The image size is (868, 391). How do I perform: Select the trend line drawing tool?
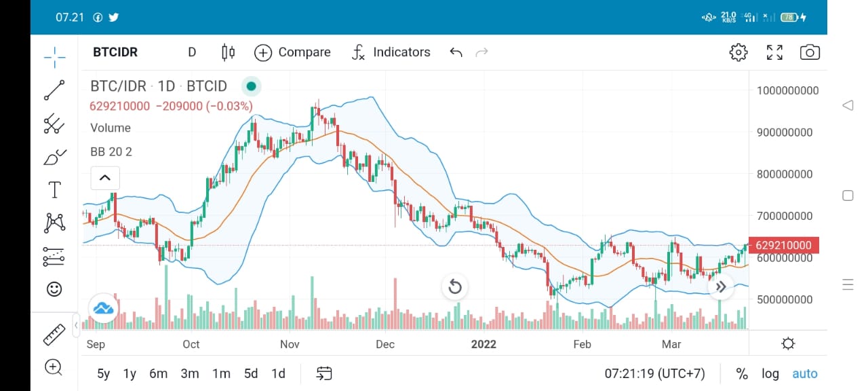(54, 91)
